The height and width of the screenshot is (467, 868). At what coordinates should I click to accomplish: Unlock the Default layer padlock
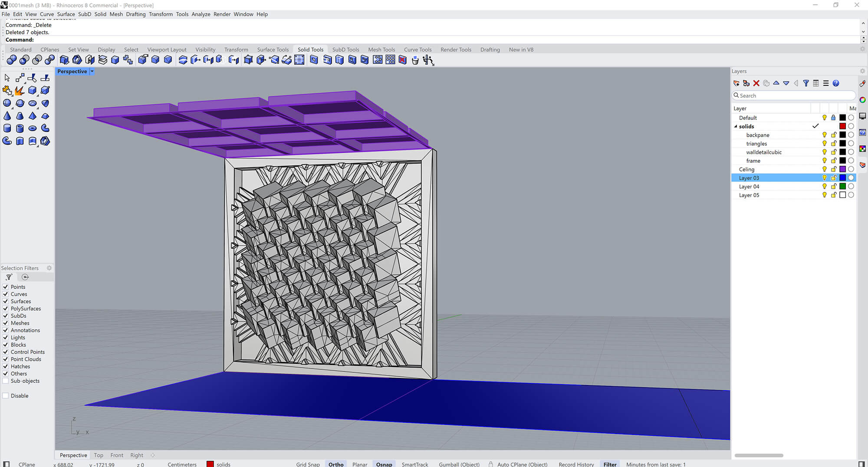tap(833, 118)
